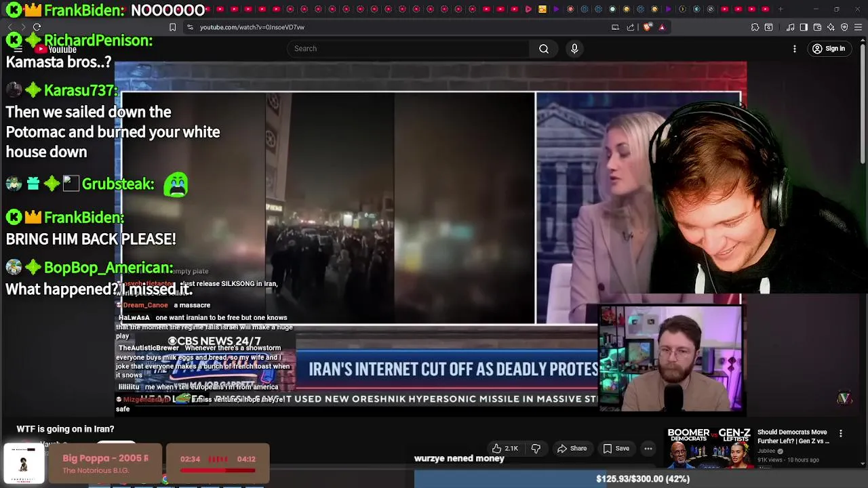Screen dimensions: 868x488
Task: Click the crying emote after Grubsteak
Action: point(176,184)
